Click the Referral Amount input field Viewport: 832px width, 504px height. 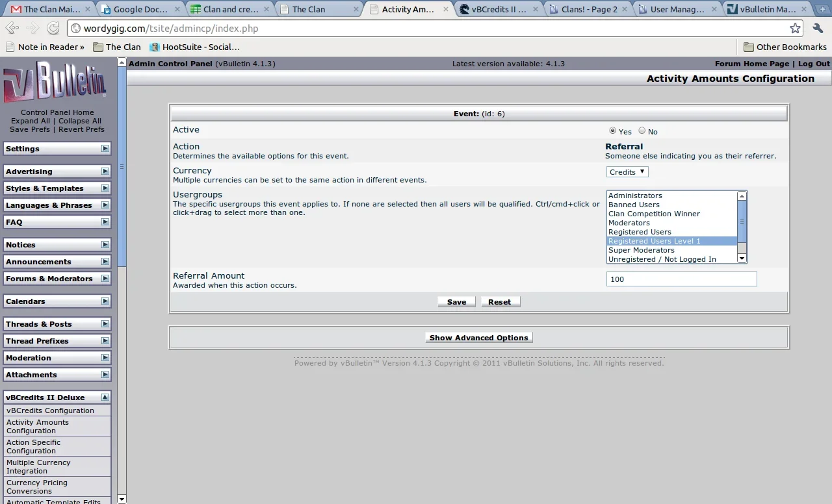click(681, 279)
